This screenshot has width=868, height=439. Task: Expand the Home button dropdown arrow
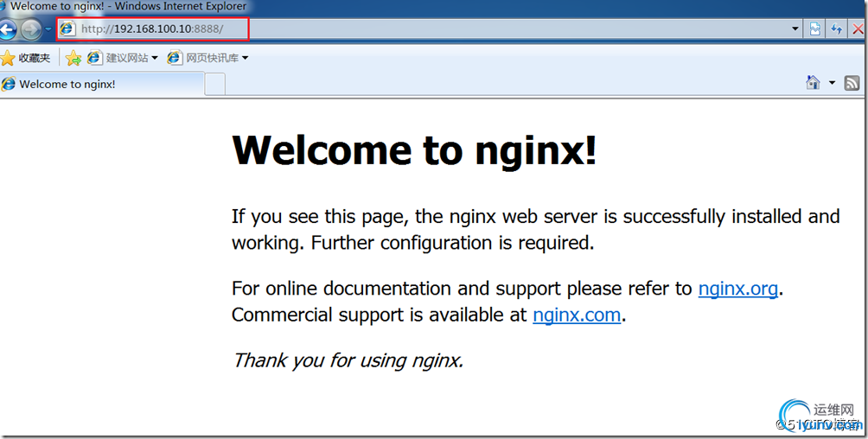coord(832,83)
